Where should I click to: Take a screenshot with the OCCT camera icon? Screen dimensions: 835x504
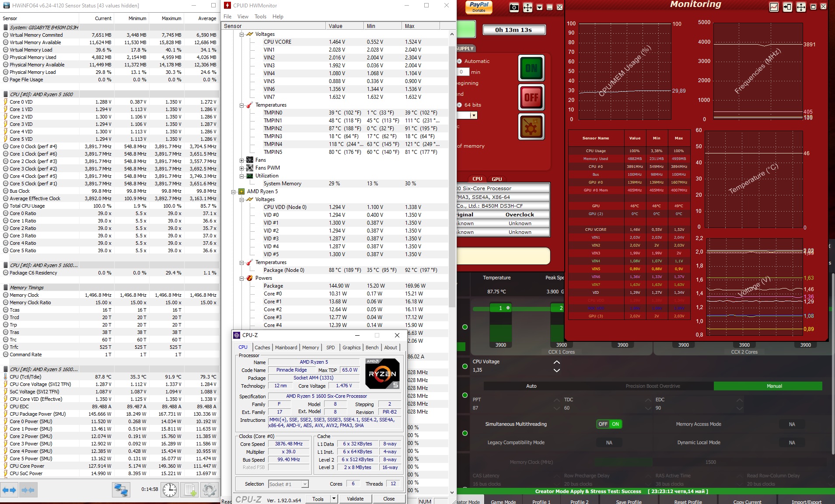click(x=514, y=7)
